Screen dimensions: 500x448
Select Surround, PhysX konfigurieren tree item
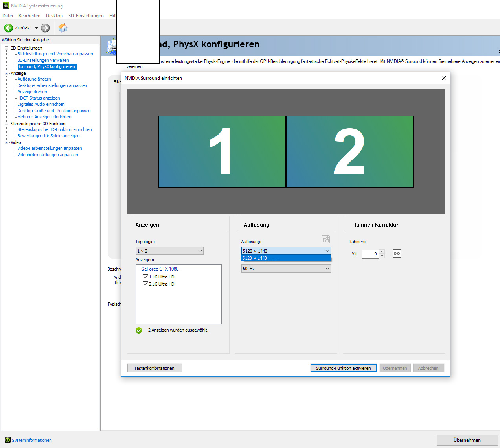tap(46, 66)
